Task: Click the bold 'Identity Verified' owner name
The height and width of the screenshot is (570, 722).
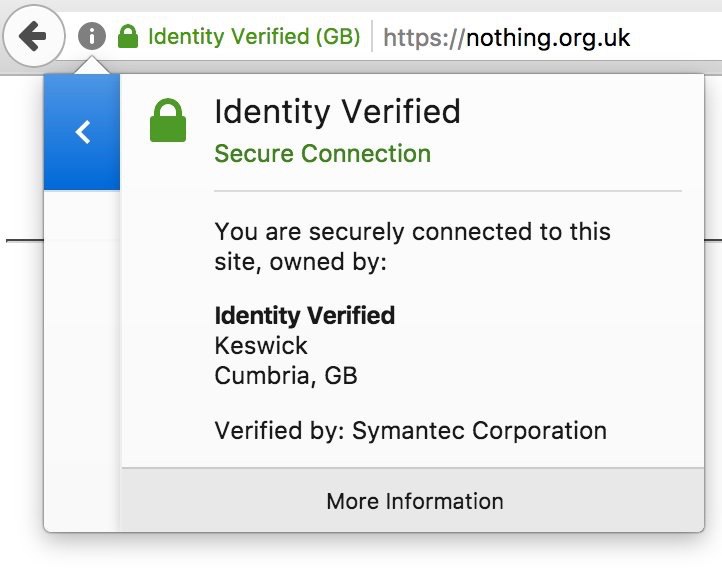Action: click(x=305, y=316)
